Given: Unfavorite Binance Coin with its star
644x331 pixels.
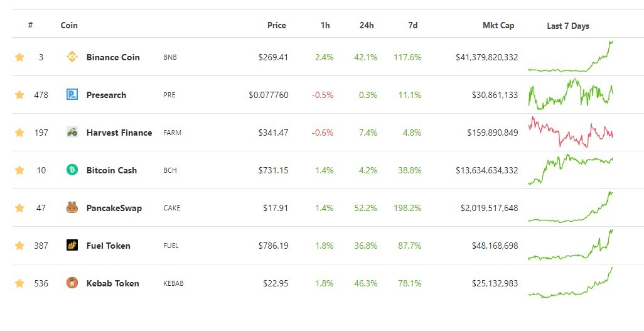Looking at the screenshot, I should [x=19, y=57].
